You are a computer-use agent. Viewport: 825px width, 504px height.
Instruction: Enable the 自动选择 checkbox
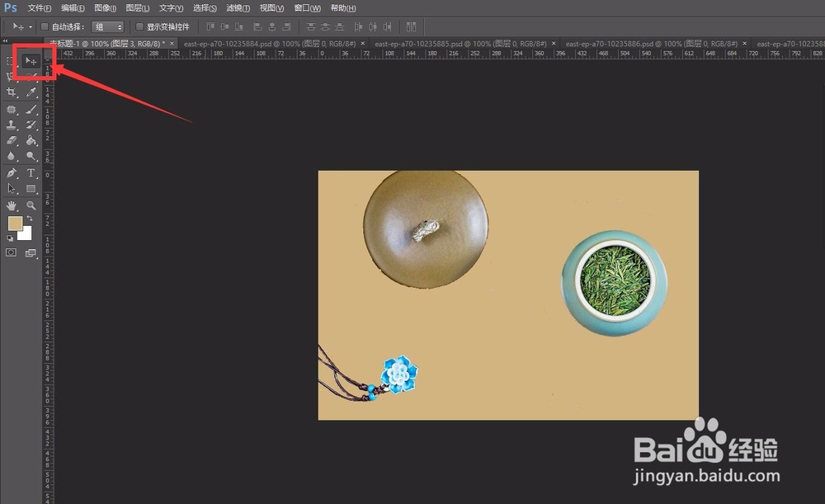point(45,27)
